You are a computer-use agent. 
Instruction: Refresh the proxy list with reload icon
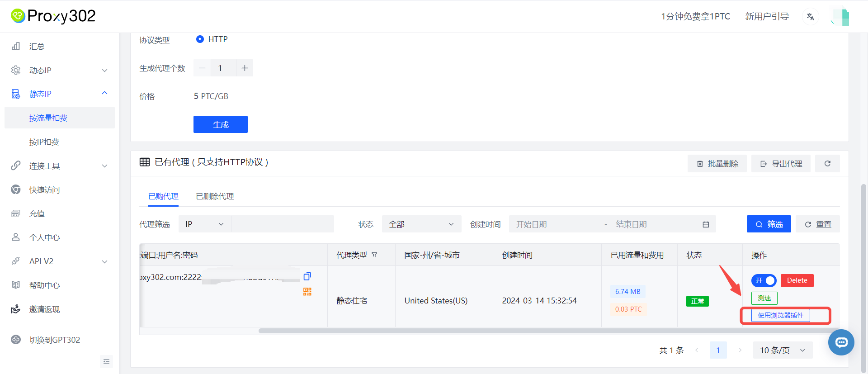827,163
